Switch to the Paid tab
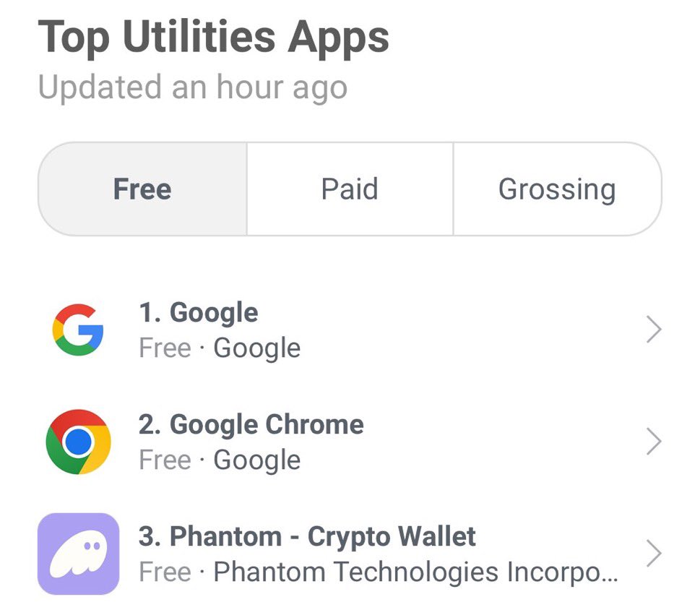 350,189
